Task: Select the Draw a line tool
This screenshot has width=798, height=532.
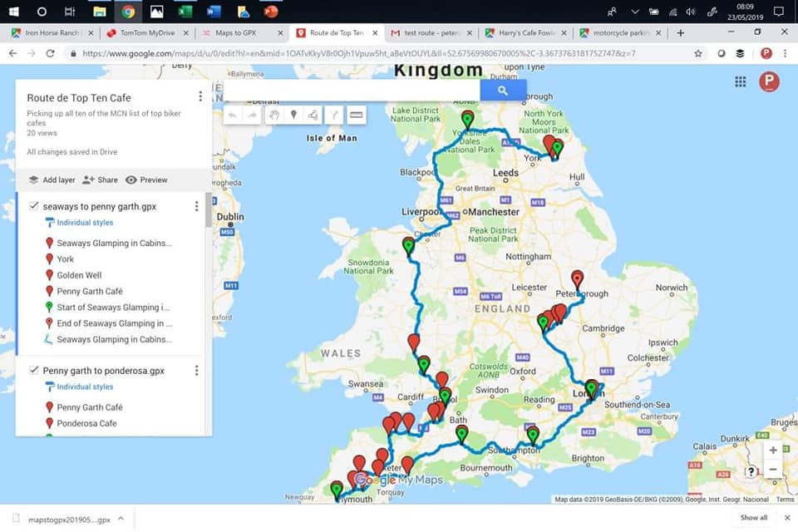Action: 313,115
